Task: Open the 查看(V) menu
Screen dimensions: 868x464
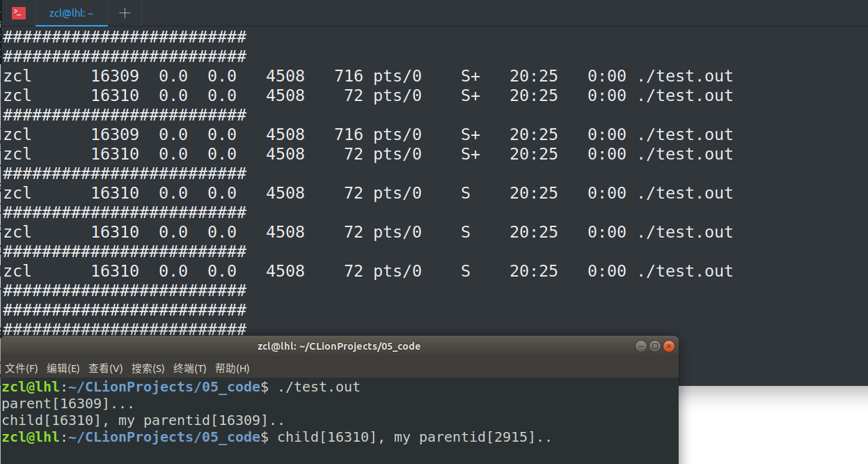Action: pos(105,368)
